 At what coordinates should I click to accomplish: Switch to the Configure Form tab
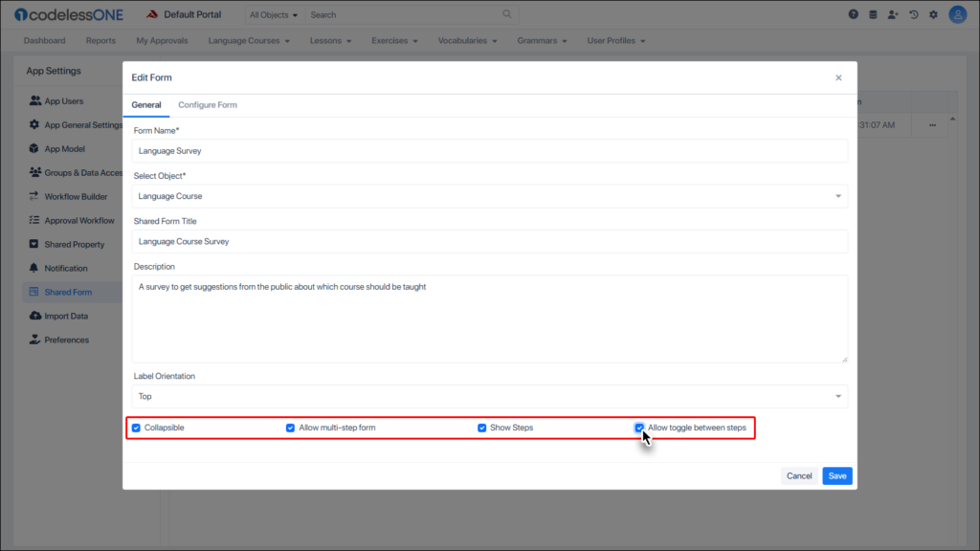[208, 105]
